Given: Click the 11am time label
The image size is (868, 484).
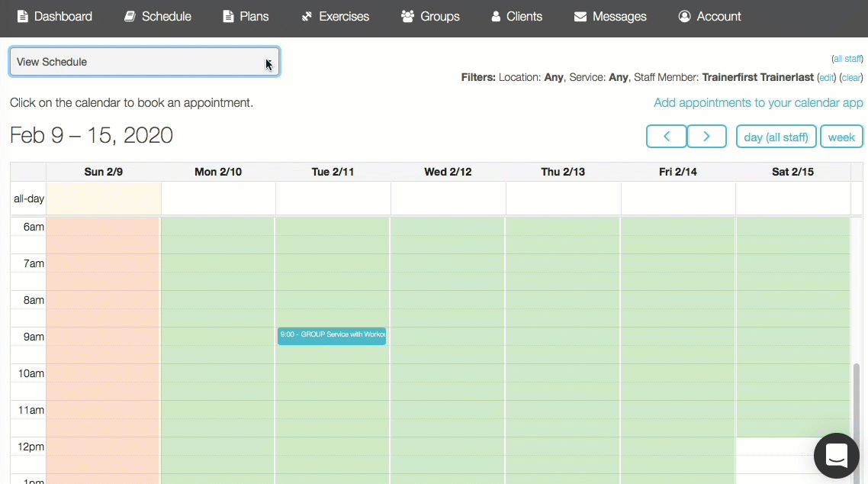Looking at the screenshot, I should (x=31, y=410).
